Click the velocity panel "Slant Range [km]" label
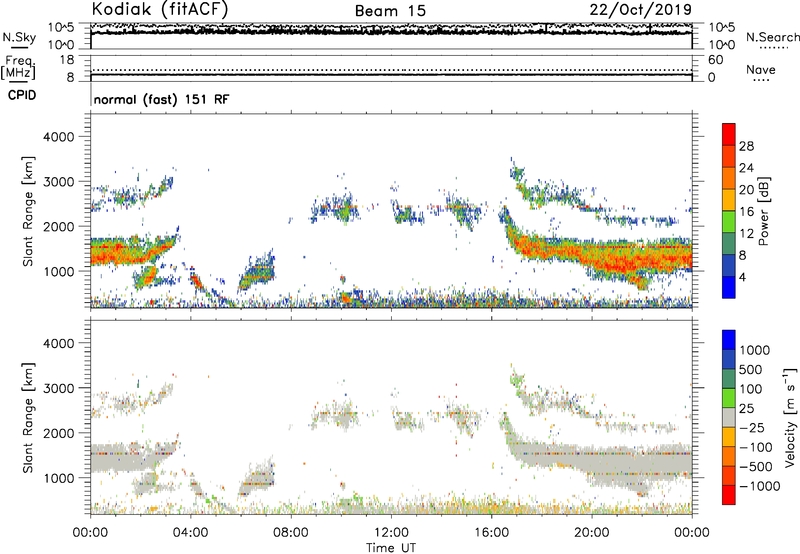The width and height of the screenshot is (800, 554). pos(28,417)
